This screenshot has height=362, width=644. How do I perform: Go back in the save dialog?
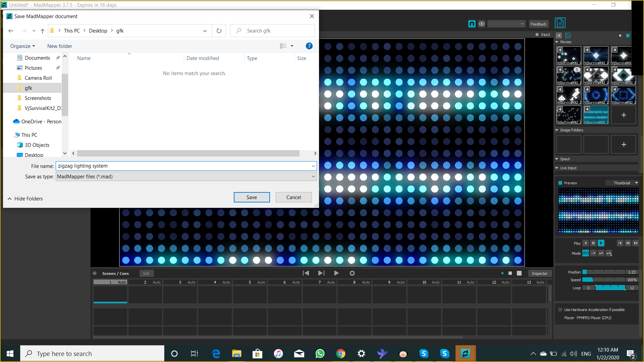coord(11,31)
